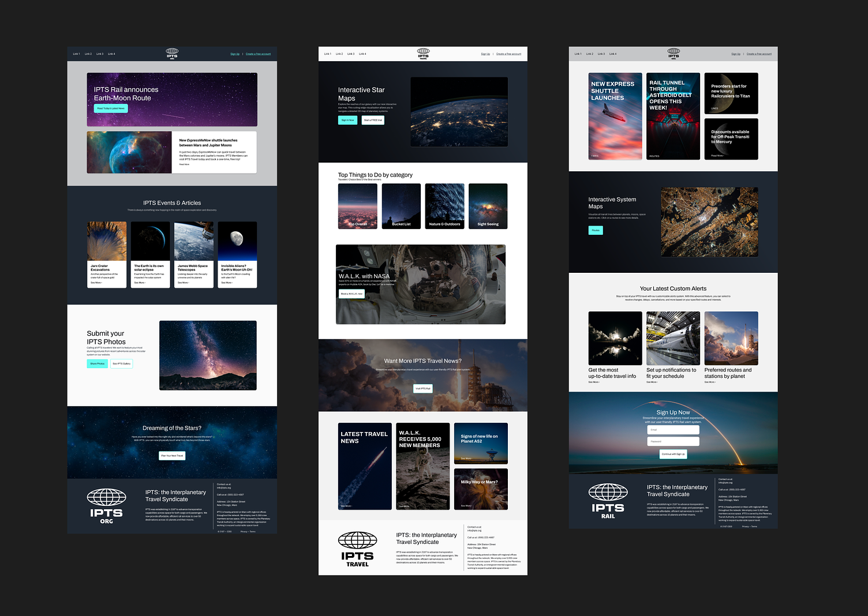
Task: Click the Milky Way photo beside Submit your IPTS Photos
Action: 208,355
